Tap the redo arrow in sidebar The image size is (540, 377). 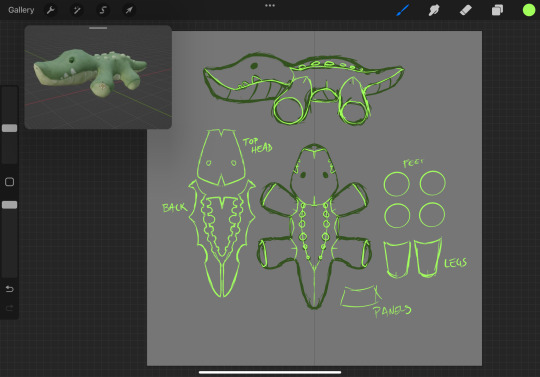[10, 308]
